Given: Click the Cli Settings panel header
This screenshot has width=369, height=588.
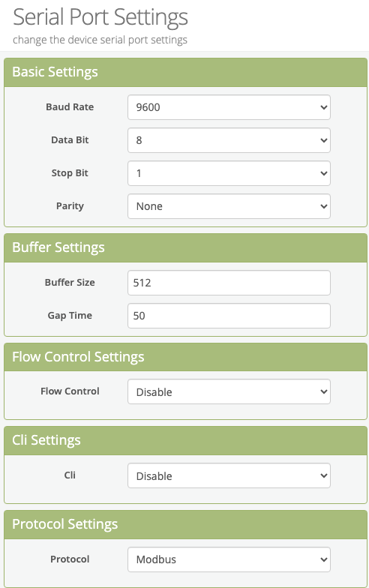Looking at the screenshot, I should tap(186, 441).
